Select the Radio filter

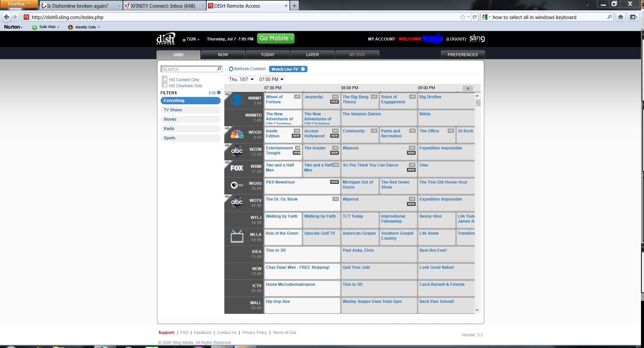pos(191,129)
